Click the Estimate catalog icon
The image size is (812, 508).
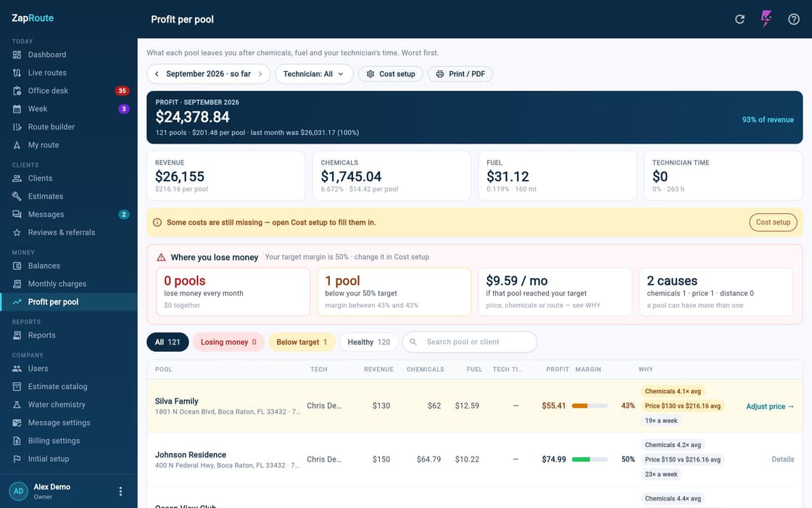coord(17,387)
